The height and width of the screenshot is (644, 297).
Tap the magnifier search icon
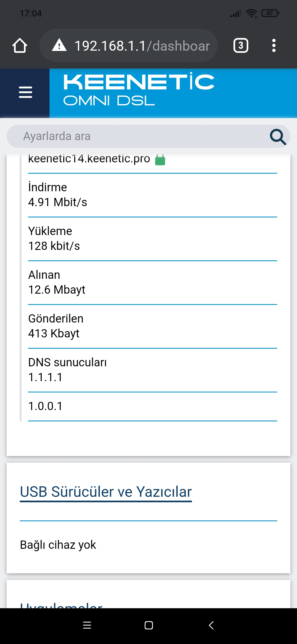pyautogui.click(x=278, y=137)
